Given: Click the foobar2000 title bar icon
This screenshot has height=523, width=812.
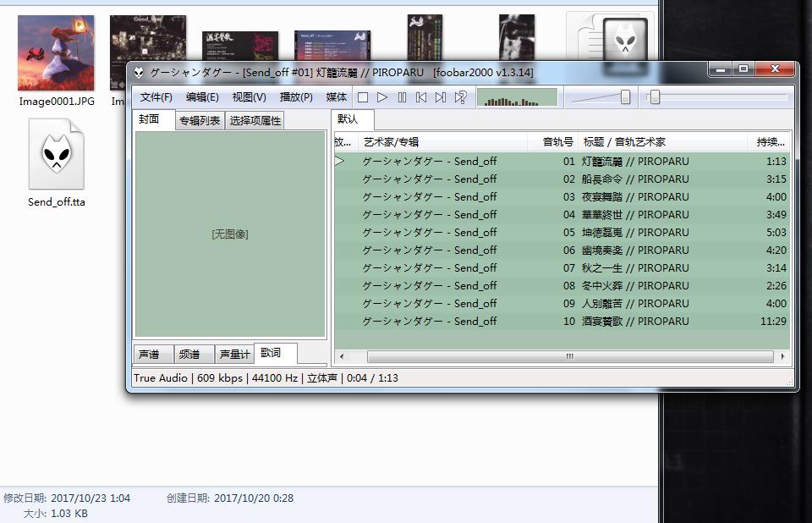Looking at the screenshot, I should 139,73.
